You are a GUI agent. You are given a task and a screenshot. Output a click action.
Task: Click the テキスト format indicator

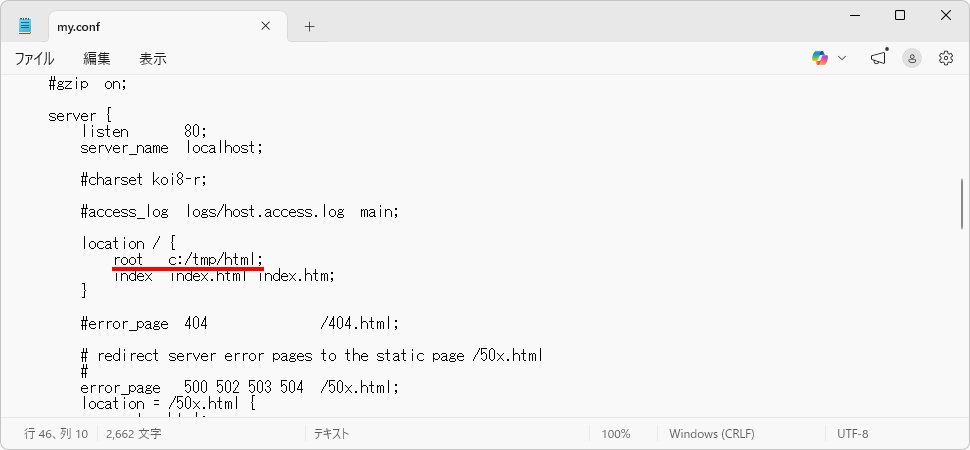332,434
